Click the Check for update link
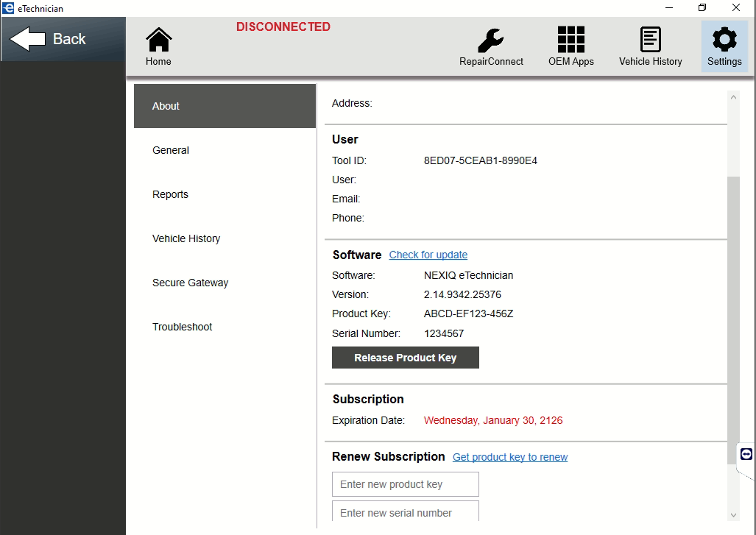 pos(428,255)
